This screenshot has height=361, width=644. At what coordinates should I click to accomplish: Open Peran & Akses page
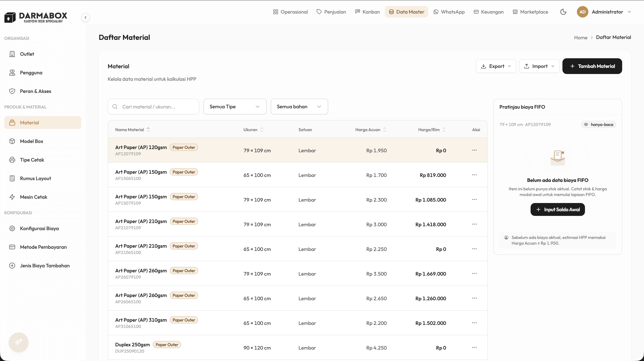[x=43, y=91]
